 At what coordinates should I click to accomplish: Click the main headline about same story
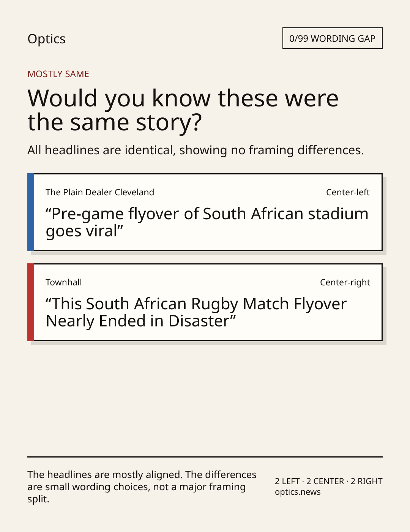click(183, 110)
